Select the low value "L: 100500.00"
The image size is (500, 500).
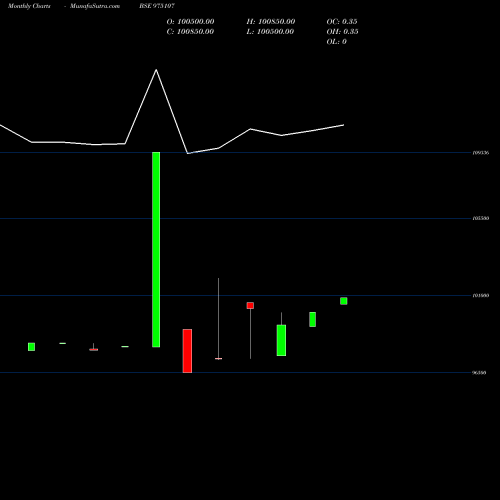[270, 32]
